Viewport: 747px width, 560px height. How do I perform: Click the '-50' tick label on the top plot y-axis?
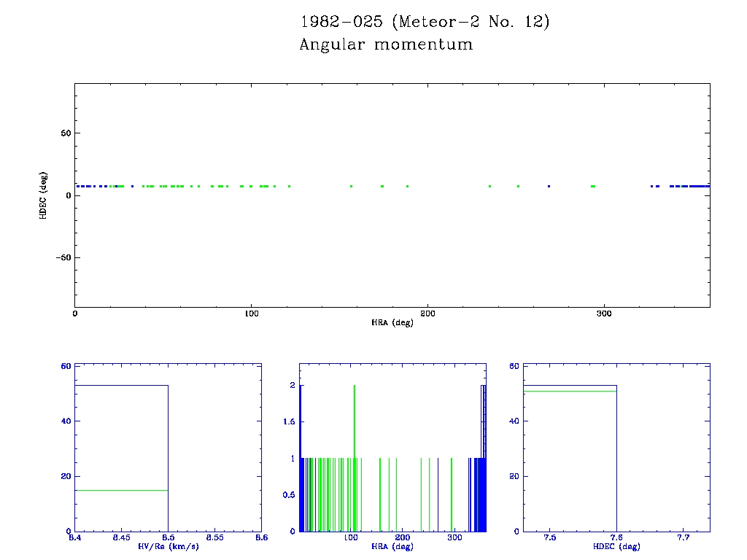(62, 258)
